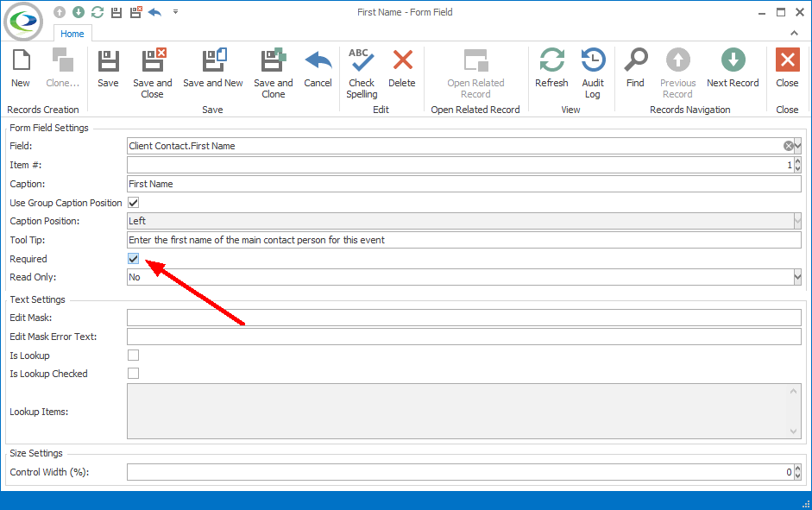Viewport: 812px width, 510px height.
Task: Click Save and Clone in ribbon
Action: (274, 72)
